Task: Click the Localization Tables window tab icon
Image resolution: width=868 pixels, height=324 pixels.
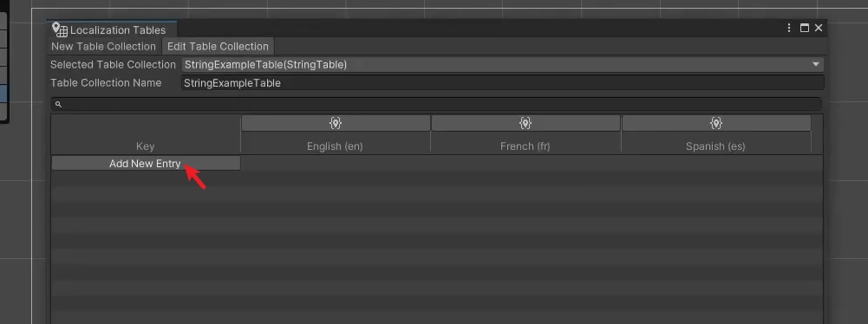Action: point(59,29)
